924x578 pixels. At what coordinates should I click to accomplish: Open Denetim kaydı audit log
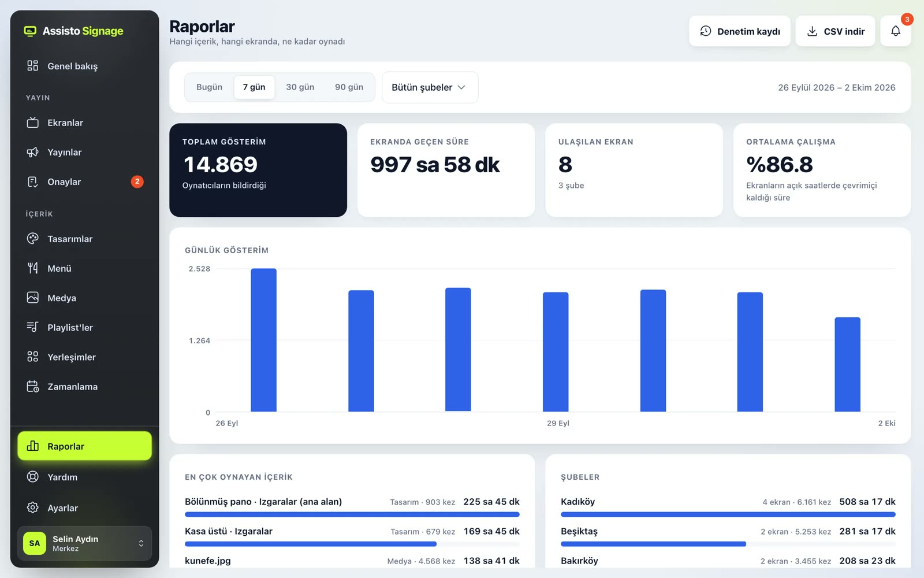click(x=740, y=31)
